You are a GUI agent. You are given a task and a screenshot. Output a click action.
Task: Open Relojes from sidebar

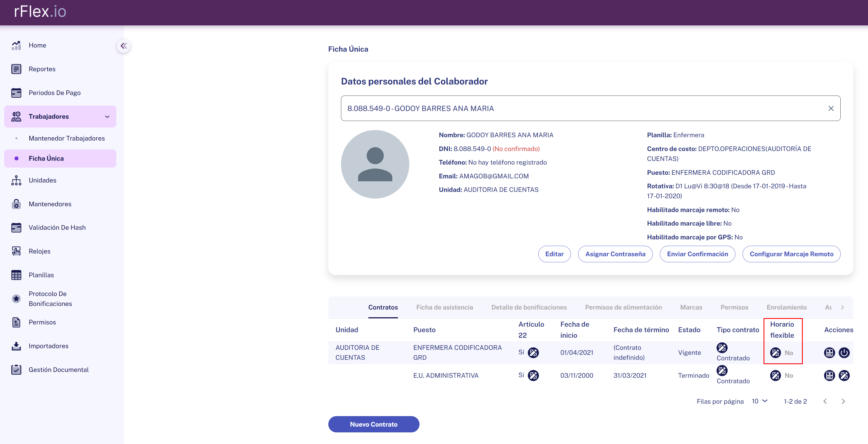(39, 251)
